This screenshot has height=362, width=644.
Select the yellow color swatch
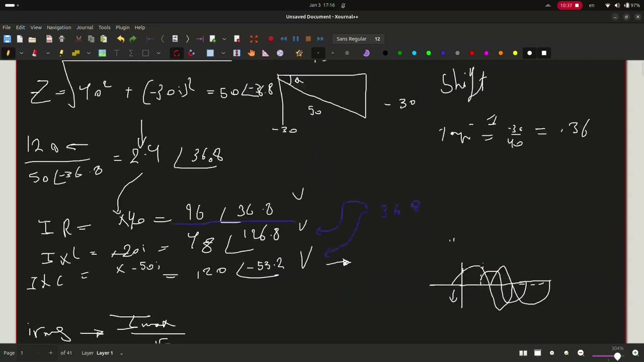(515, 53)
